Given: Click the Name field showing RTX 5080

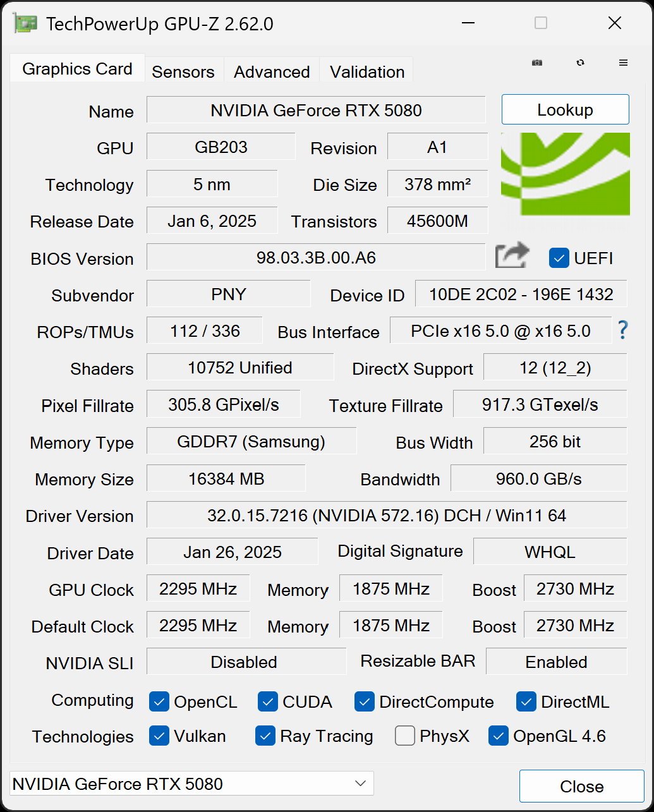Looking at the screenshot, I should point(316,110).
